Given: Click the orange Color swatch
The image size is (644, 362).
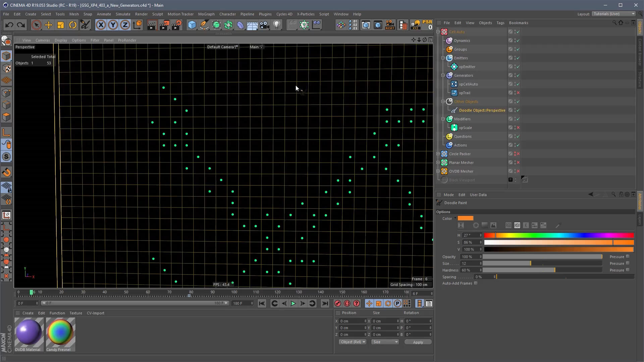Looking at the screenshot, I should coord(465,218).
